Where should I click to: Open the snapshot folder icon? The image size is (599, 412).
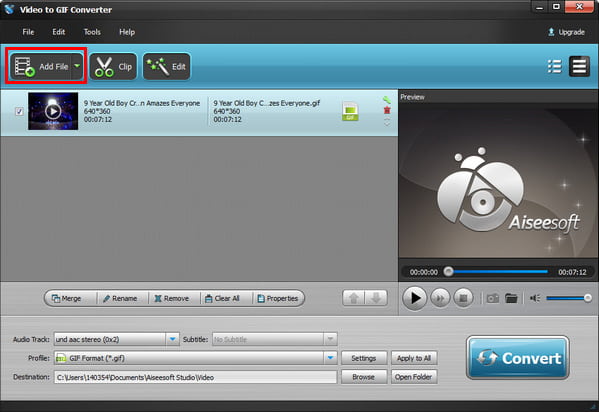point(511,298)
